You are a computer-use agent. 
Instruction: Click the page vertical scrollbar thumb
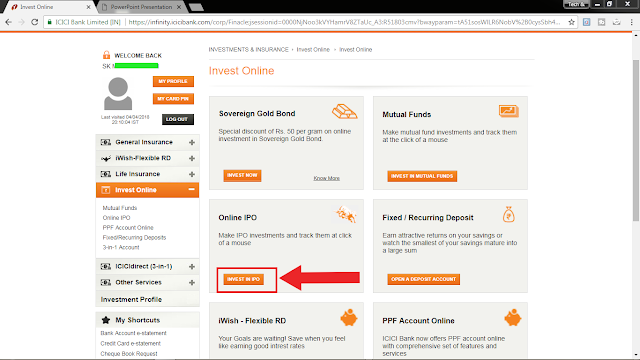[636, 141]
